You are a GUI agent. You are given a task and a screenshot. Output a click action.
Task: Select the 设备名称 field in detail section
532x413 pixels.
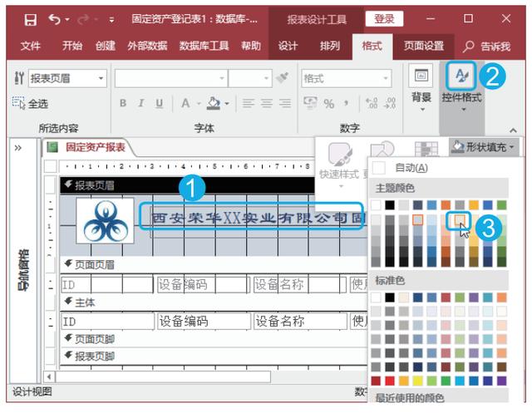coord(300,321)
